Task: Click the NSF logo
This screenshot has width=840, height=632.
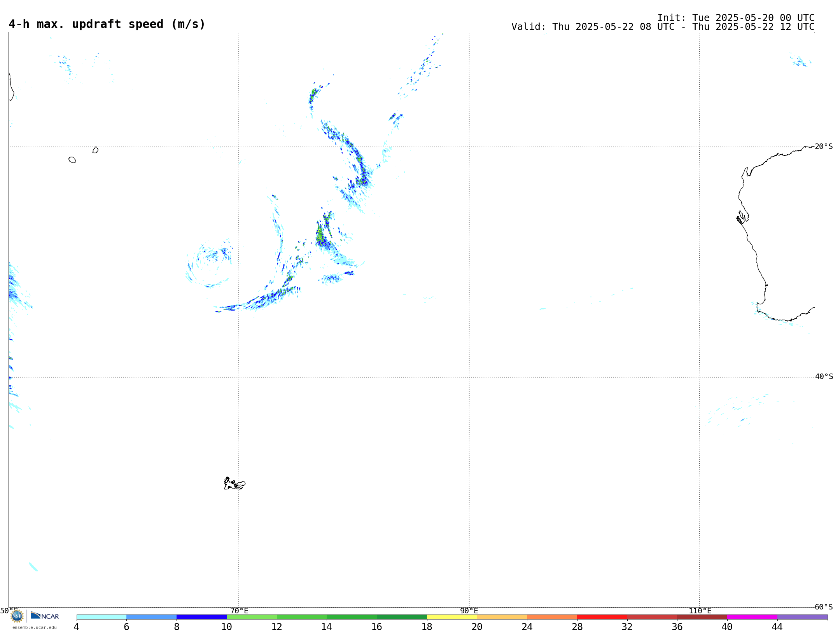Action: click(x=17, y=616)
